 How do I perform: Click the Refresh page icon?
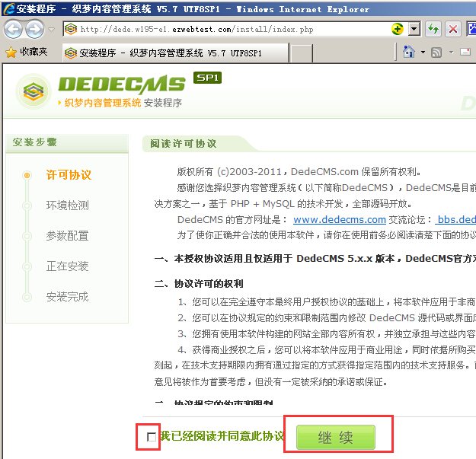pyautogui.click(x=433, y=29)
